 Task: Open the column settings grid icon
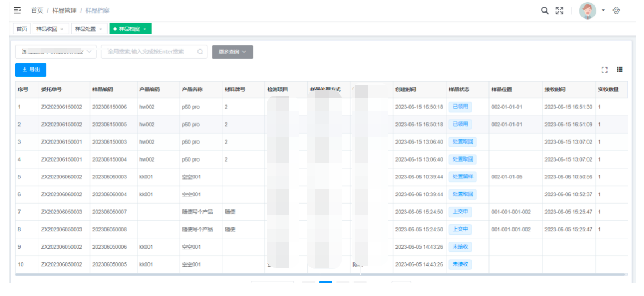click(620, 70)
